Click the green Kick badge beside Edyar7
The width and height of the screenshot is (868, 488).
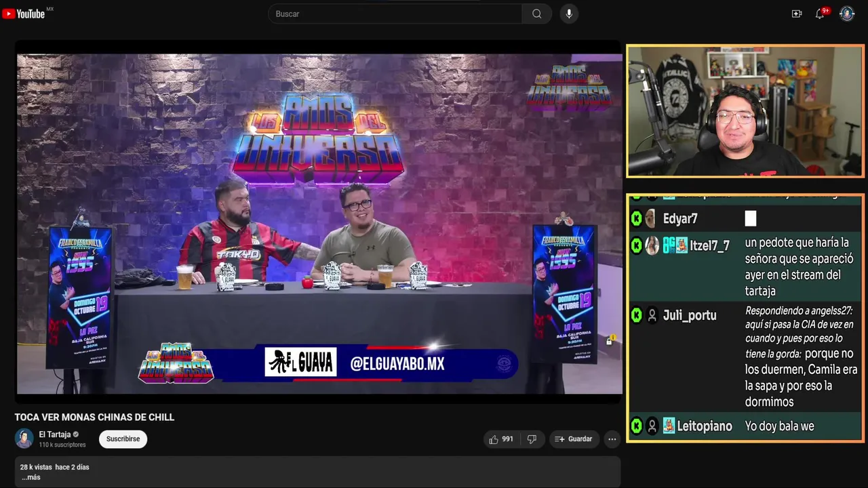point(636,218)
